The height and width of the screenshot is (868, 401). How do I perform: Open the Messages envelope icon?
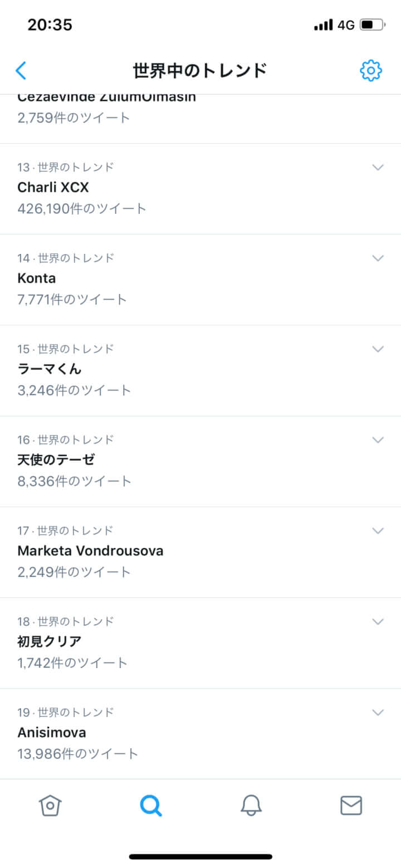(x=351, y=805)
